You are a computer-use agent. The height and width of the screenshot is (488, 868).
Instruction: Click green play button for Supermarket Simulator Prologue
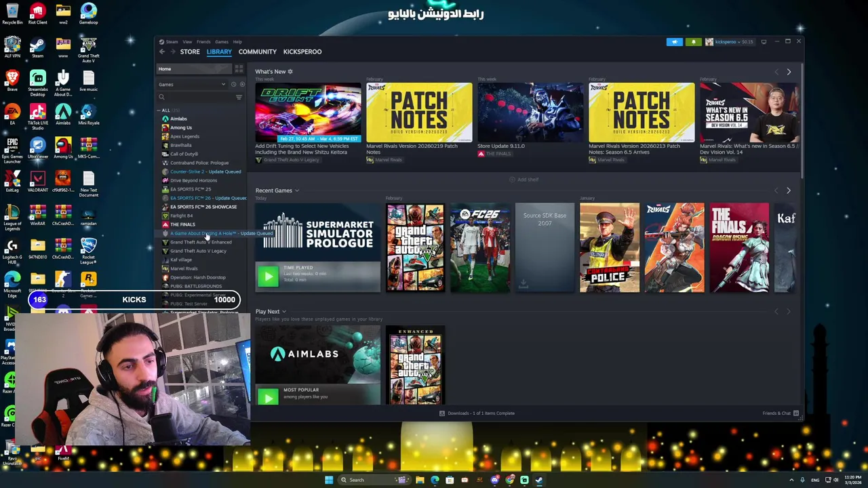click(268, 276)
